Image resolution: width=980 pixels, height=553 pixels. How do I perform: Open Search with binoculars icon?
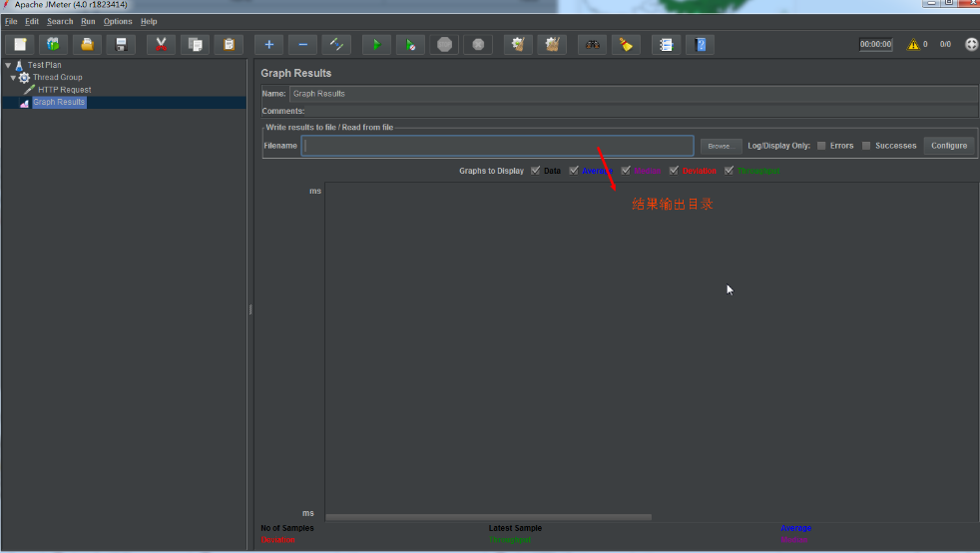[593, 44]
